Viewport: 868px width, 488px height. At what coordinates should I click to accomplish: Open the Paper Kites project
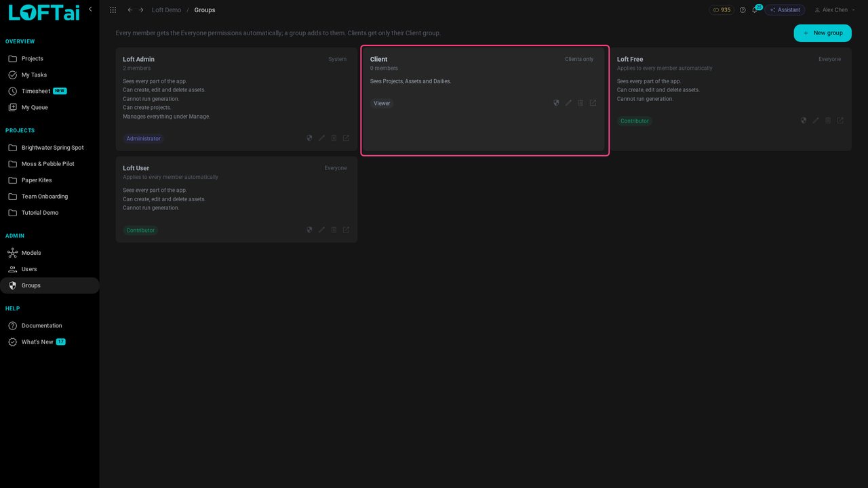[x=50, y=180]
